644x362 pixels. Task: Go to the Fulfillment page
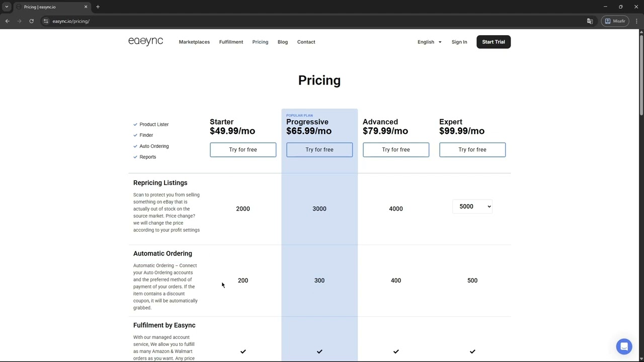[231, 42]
